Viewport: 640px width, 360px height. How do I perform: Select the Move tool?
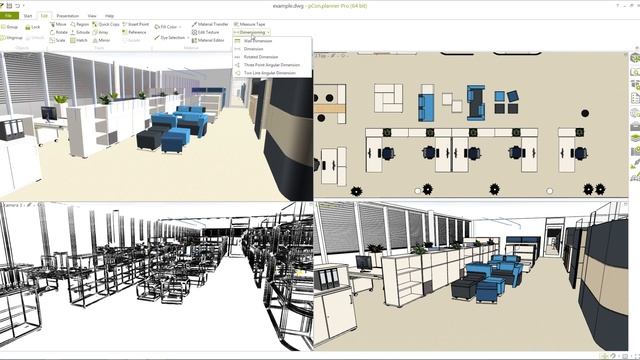[58, 24]
